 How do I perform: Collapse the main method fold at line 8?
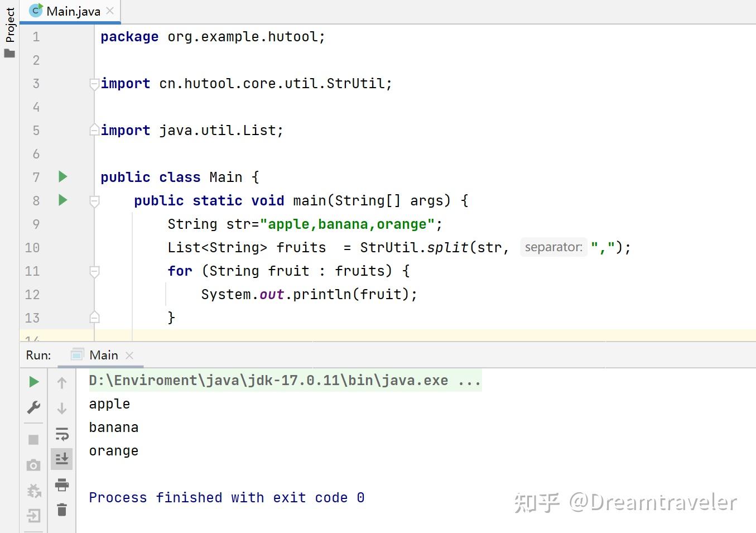tap(94, 201)
